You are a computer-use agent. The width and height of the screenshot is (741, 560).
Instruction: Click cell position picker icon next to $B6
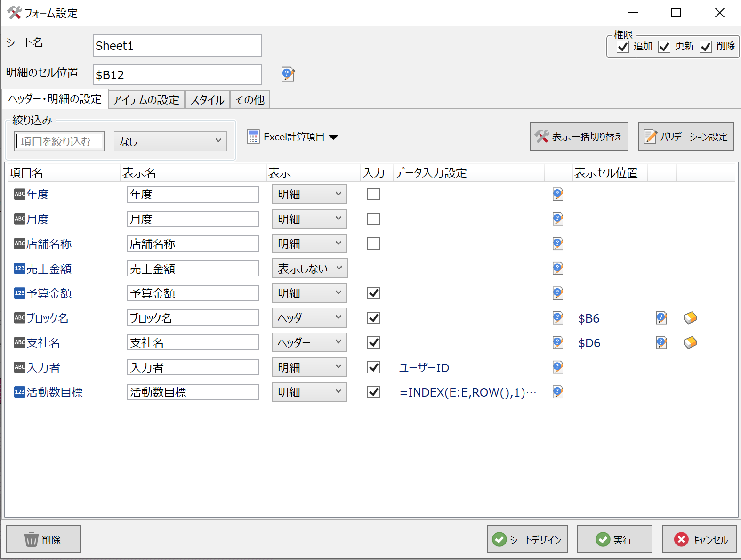(x=661, y=318)
